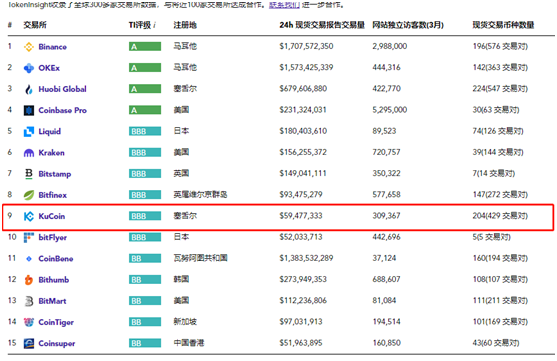
Task: Click the KuCoin logo icon
Action: pos(29,216)
